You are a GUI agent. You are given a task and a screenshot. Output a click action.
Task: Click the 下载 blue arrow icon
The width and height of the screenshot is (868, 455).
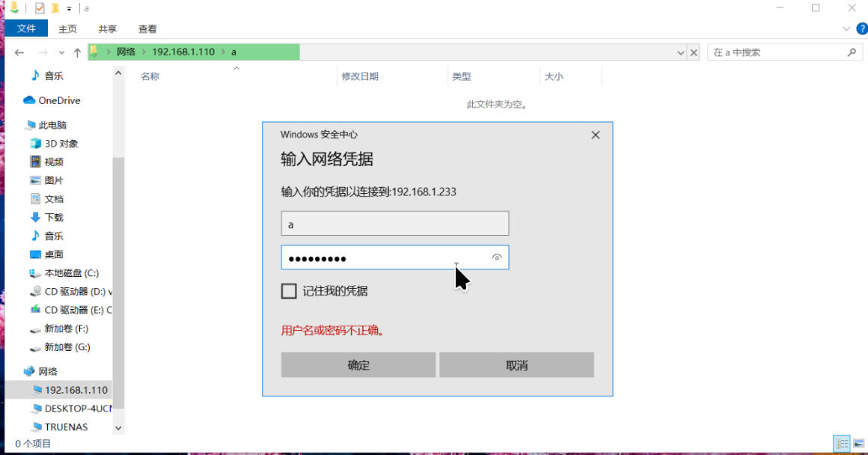(35, 217)
